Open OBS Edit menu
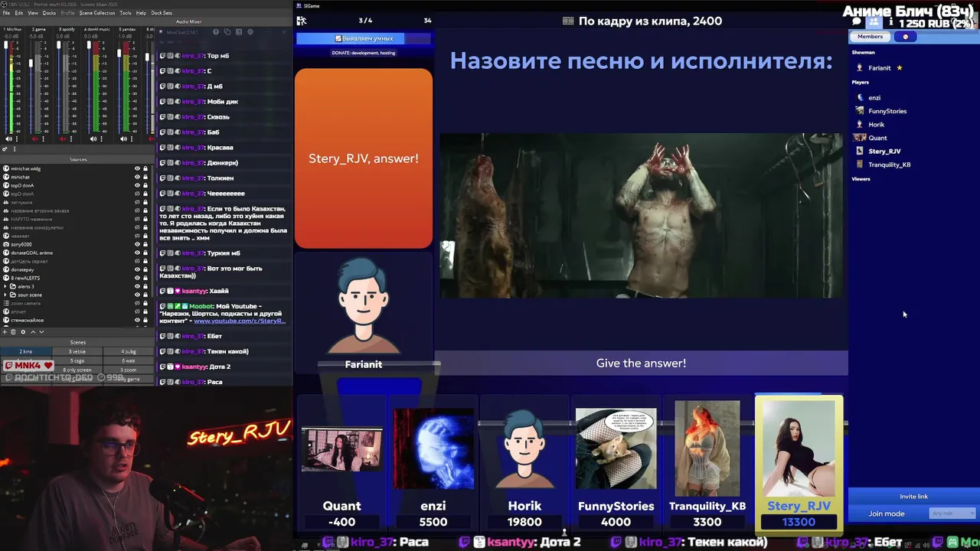The image size is (980, 551). click(x=19, y=13)
